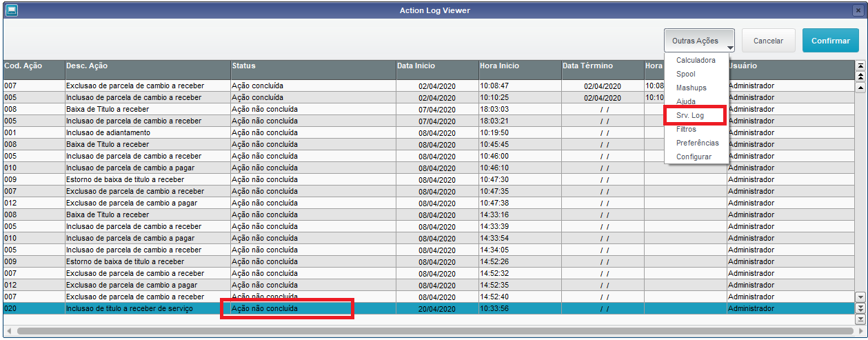This screenshot has height=340, width=868.
Task: Open the Outras Ações dropdown
Action: pyautogui.click(x=700, y=41)
